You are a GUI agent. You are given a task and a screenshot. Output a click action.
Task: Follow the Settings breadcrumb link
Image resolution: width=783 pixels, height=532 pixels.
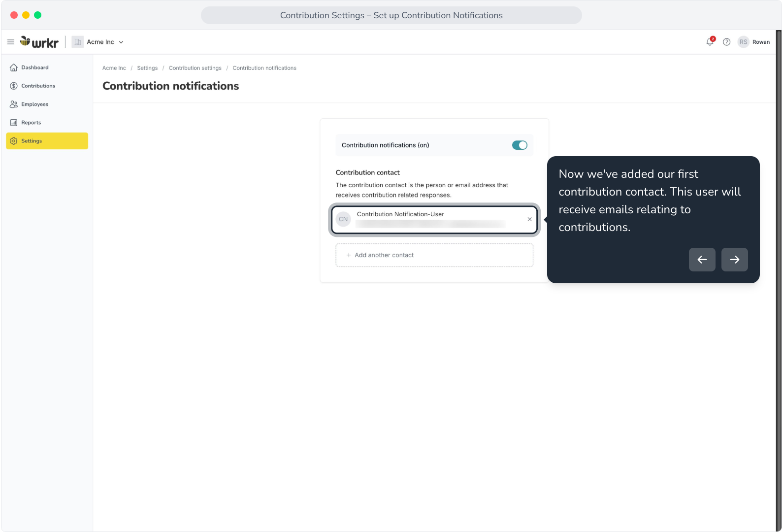[147, 68]
